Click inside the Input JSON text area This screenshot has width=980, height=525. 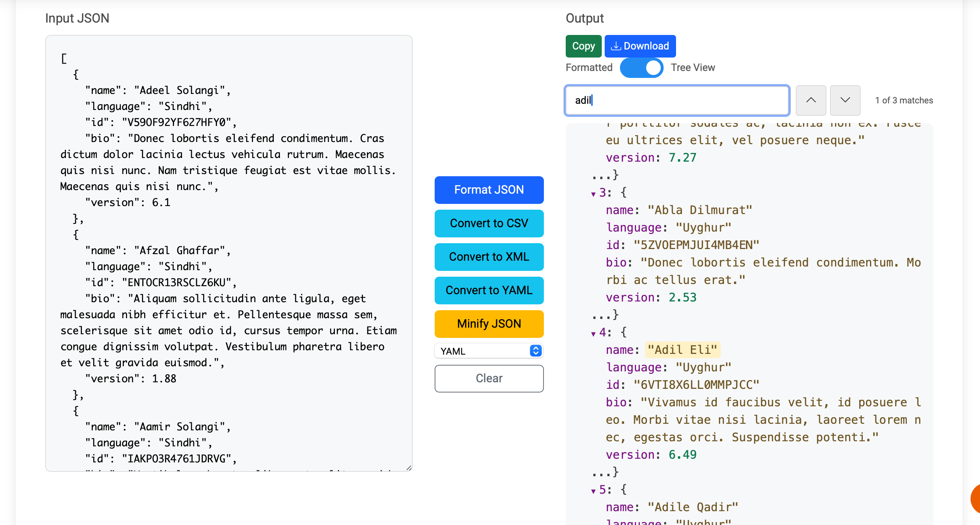tap(229, 253)
